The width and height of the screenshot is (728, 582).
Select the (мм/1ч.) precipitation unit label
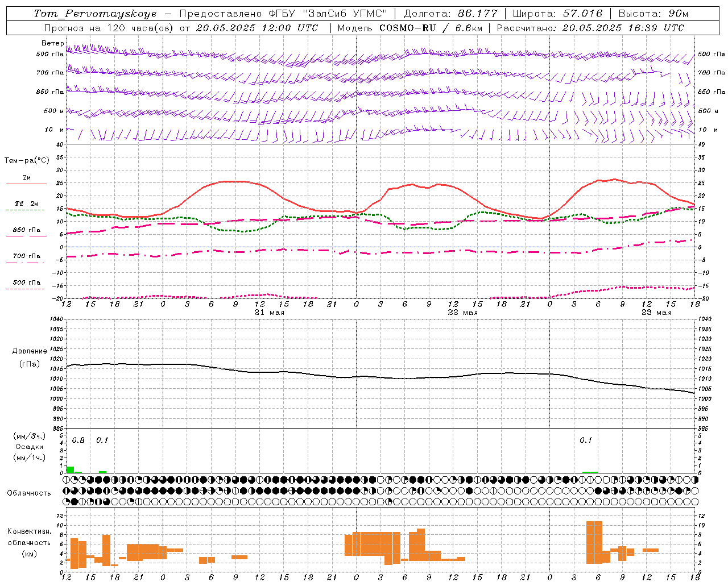point(29,458)
